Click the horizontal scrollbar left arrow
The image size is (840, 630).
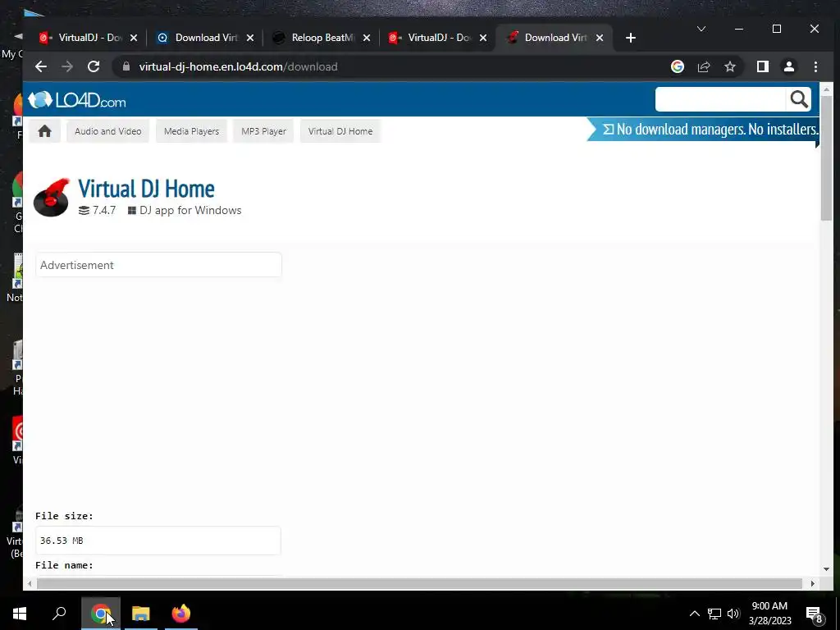pyautogui.click(x=30, y=583)
